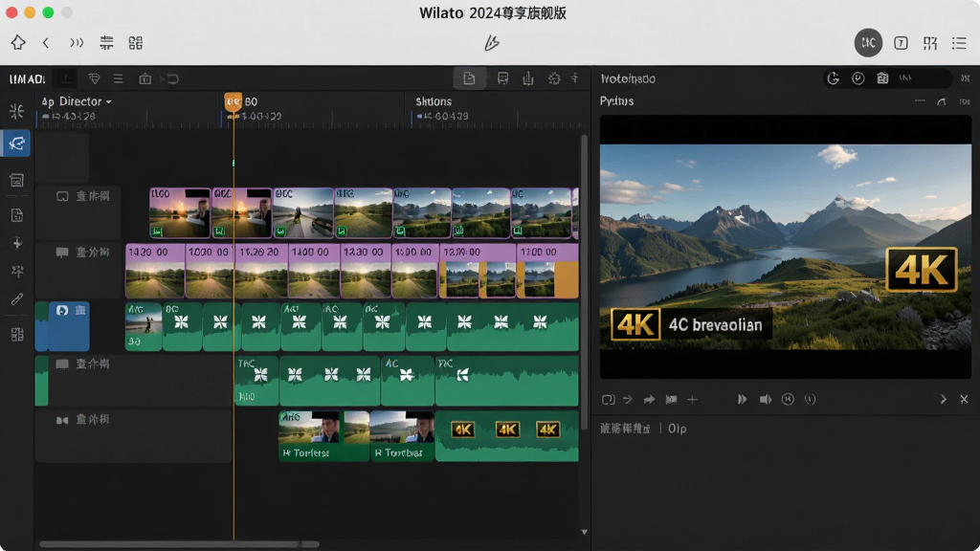This screenshot has width=980, height=551.
Task: Close the preview controls with the X button
Action: point(964,399)
